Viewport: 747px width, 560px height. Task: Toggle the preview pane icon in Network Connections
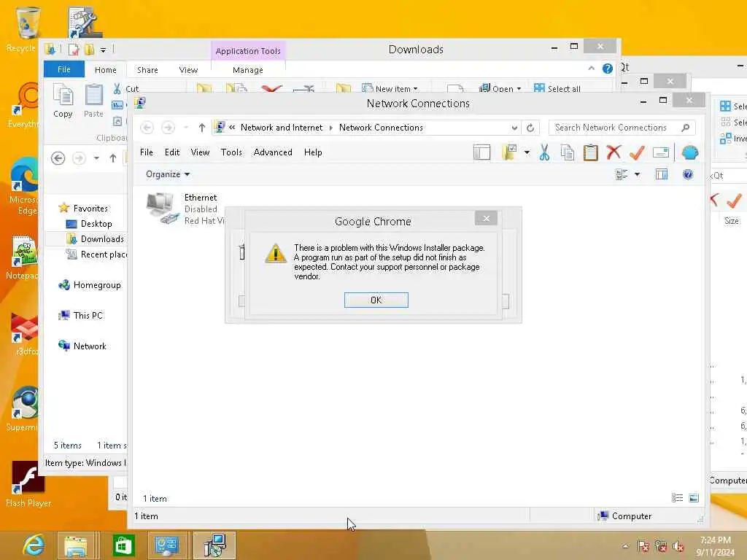pyautogui.click(x=661, y=174)
